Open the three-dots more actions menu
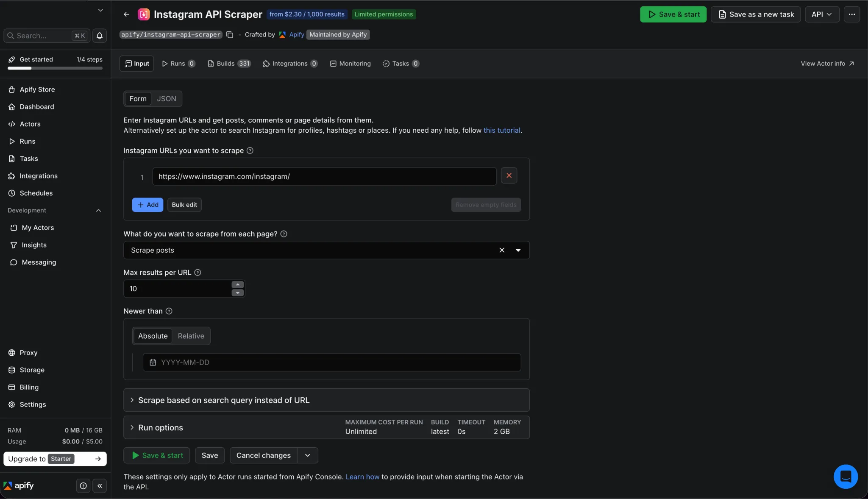This screenshot has height=499, width=868. [x=851, y=14]
